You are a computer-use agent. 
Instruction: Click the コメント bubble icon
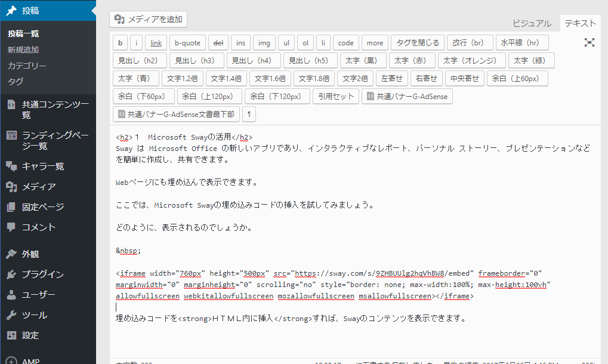point(11,227)
